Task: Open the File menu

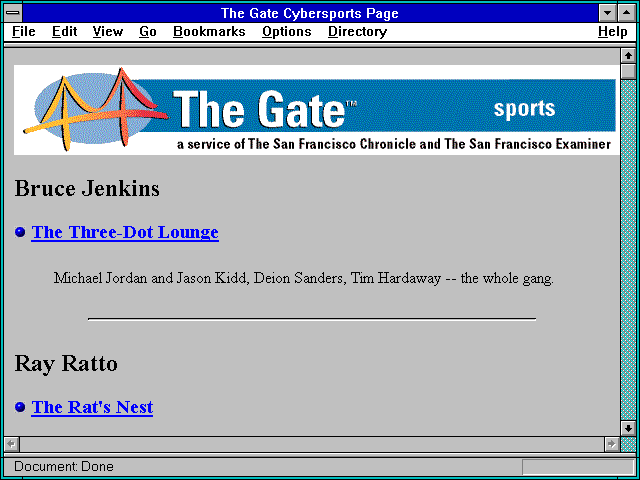Action: [x=24, y=31]
